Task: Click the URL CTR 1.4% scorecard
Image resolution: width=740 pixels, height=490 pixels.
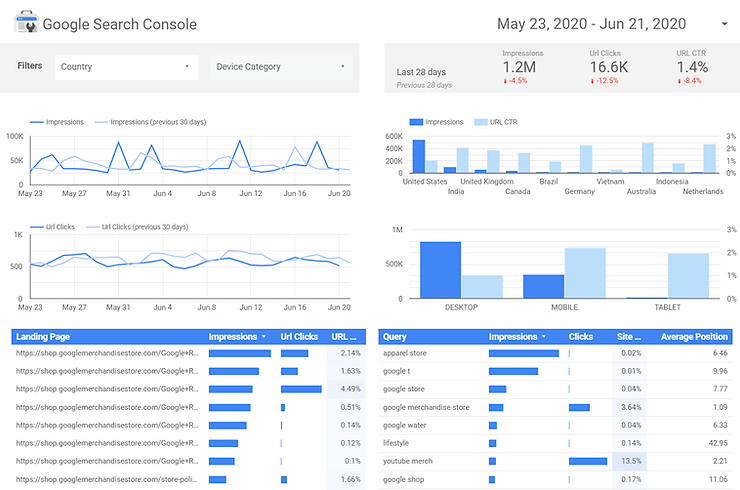Action: [692, 67]
